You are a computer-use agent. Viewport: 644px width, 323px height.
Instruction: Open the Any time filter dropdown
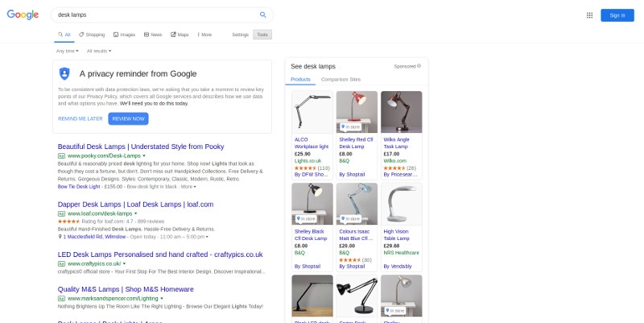68,52
